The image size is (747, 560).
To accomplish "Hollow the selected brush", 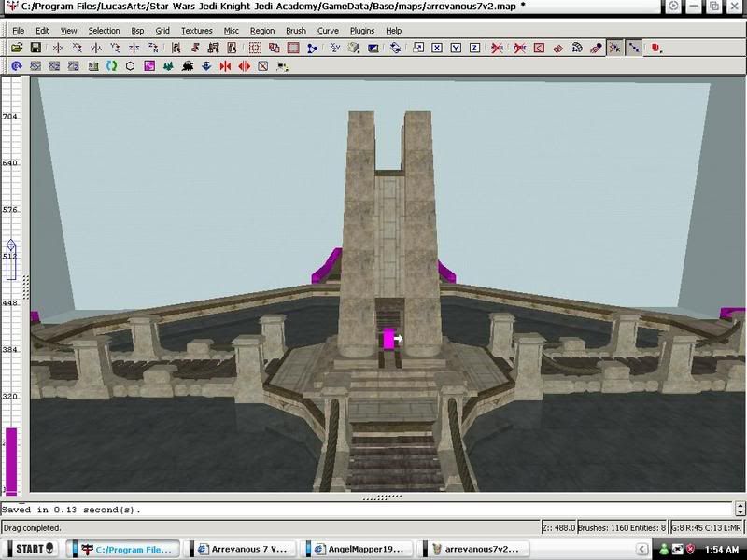I will coord(293,48).
